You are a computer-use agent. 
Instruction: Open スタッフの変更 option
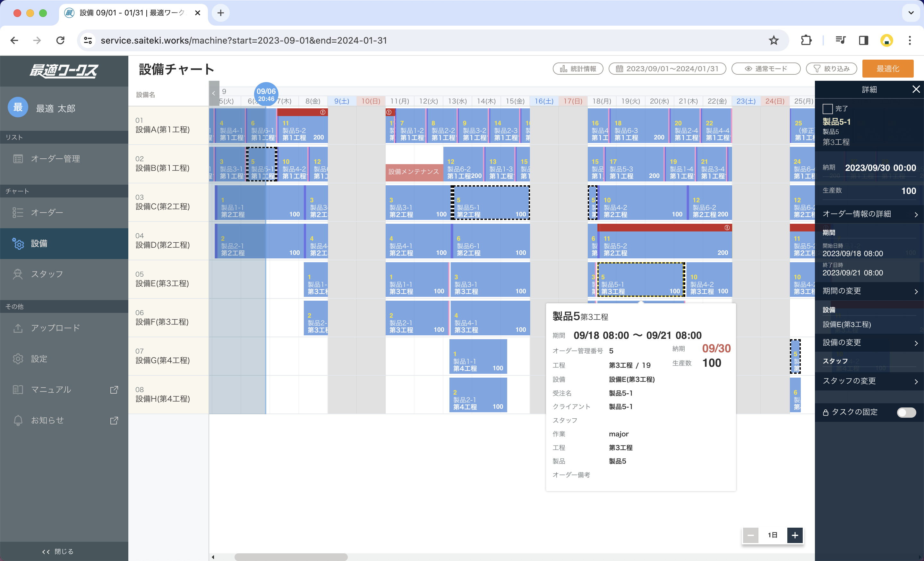click(869, 381)
